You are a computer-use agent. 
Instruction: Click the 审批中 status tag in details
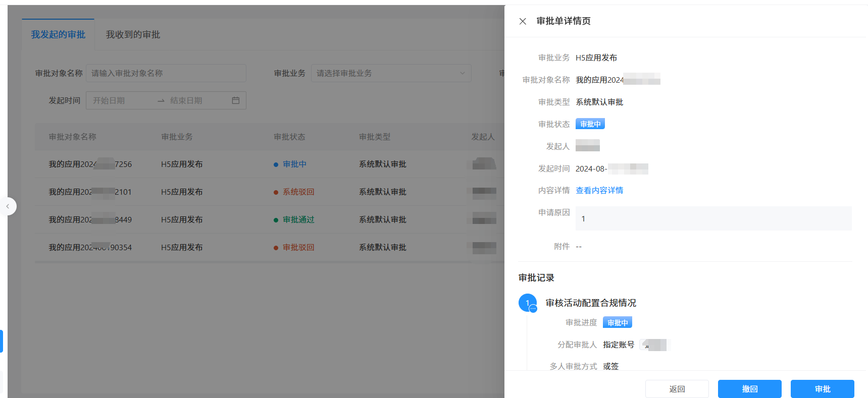pos(590,124)
